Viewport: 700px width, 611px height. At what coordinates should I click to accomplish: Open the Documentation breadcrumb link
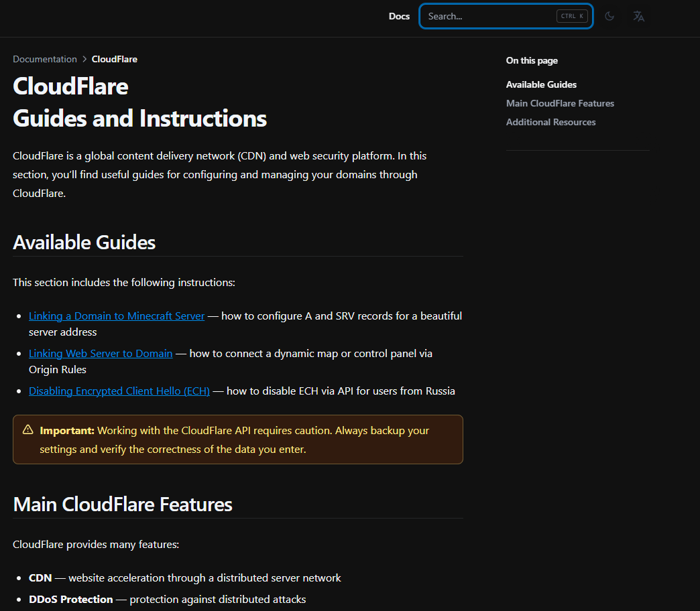[44, 59]
